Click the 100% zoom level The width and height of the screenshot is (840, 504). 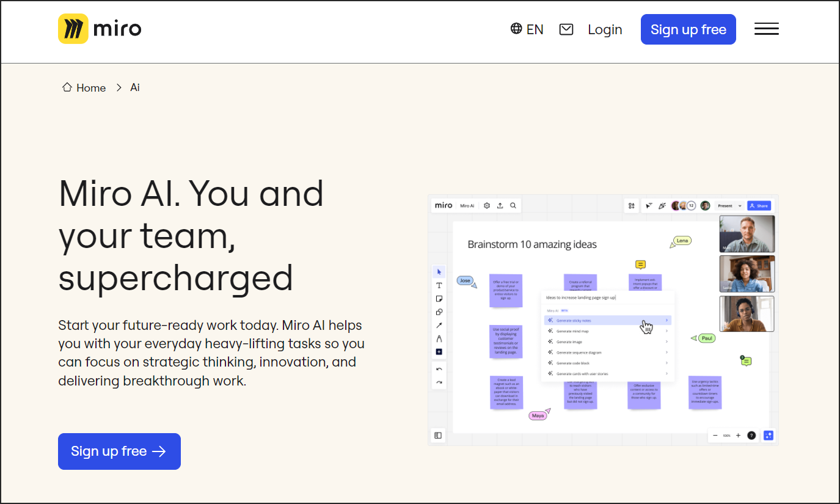[x=726, y=436]
